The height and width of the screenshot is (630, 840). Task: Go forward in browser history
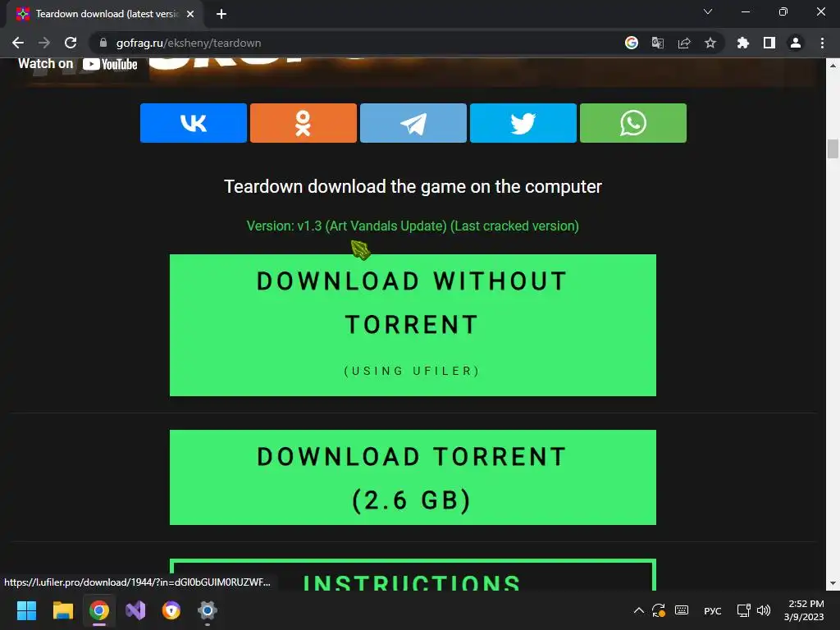(x=44, y=43)
